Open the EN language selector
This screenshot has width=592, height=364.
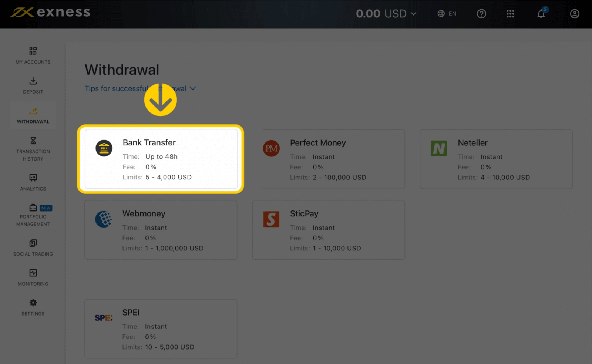pyautogui.click(x=447, y=14)
